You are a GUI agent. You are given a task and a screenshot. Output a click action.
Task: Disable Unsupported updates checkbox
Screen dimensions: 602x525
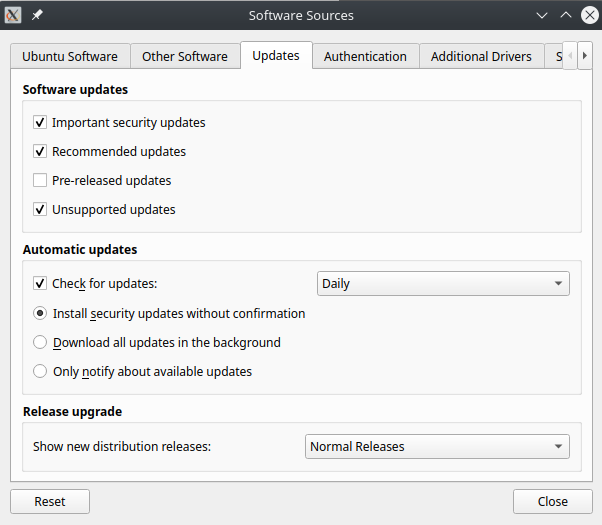(40, 210)
